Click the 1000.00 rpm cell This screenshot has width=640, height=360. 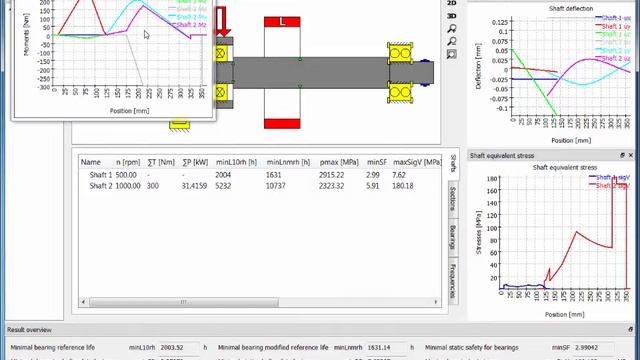tap(128, 186)
